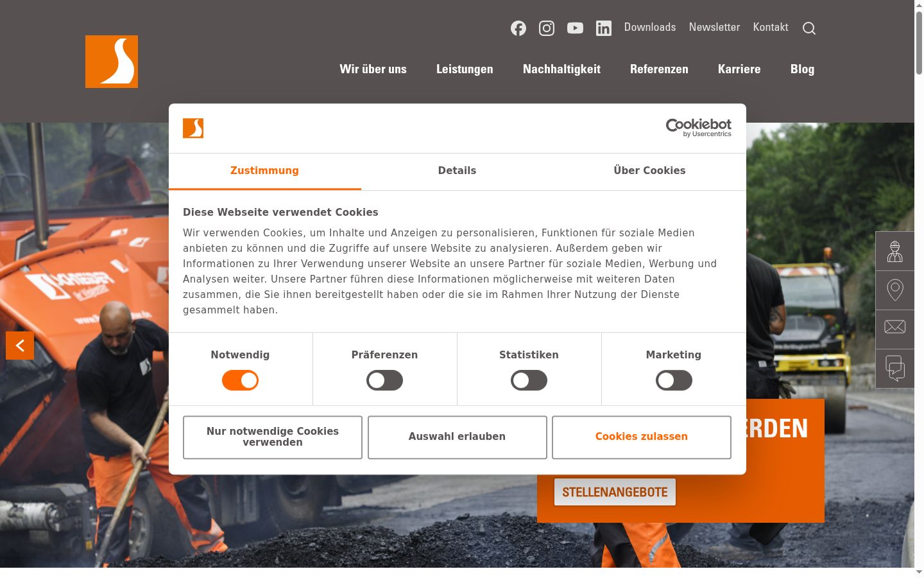Switch to the Über Cookies tab
The height and width of the screenshot is (578, 924).
(x=649, y=171)
